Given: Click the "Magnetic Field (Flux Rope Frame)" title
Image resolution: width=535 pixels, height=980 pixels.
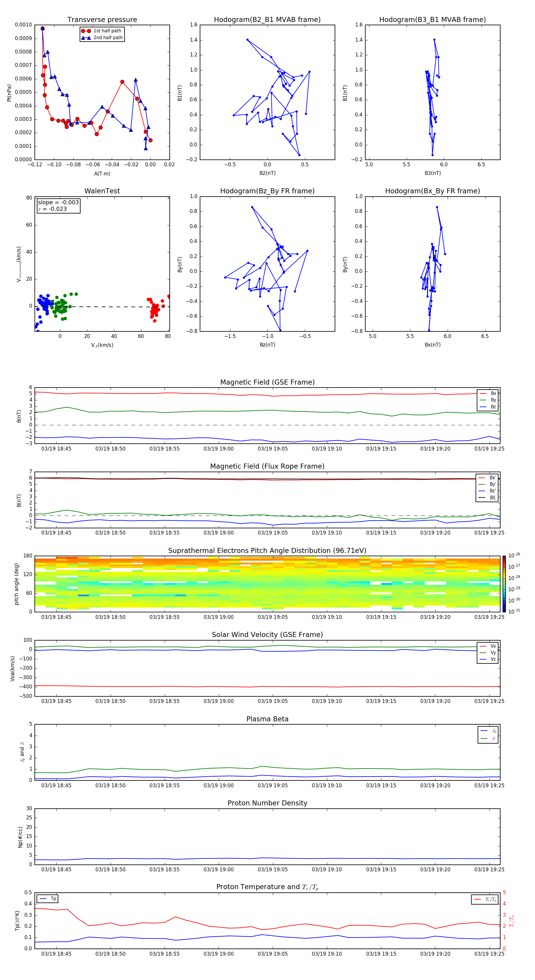Looking at the screenshot, I should [x=267, y=467].
